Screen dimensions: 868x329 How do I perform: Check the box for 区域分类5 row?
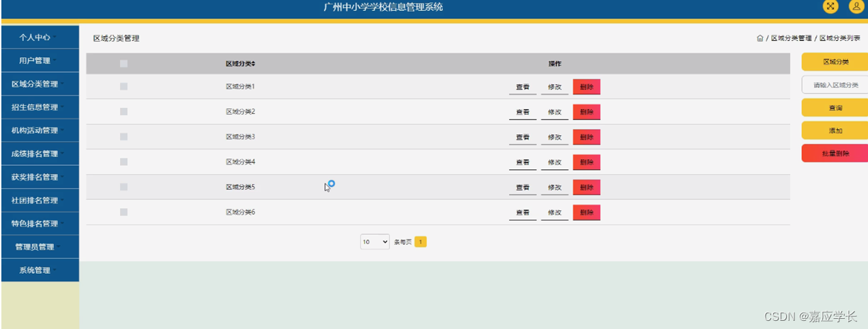tap(124, 186)
